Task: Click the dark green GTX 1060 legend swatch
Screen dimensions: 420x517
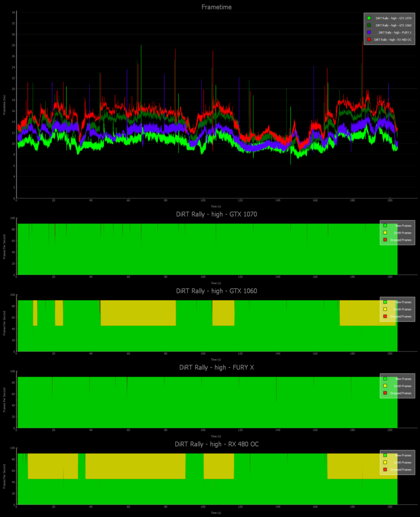Action: click(x=369, y=25)
